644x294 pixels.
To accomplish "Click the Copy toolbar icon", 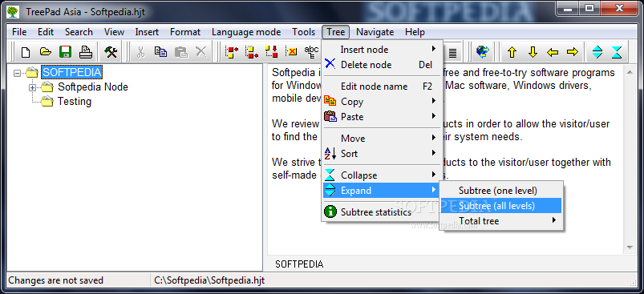I will [x=160, y=52].
